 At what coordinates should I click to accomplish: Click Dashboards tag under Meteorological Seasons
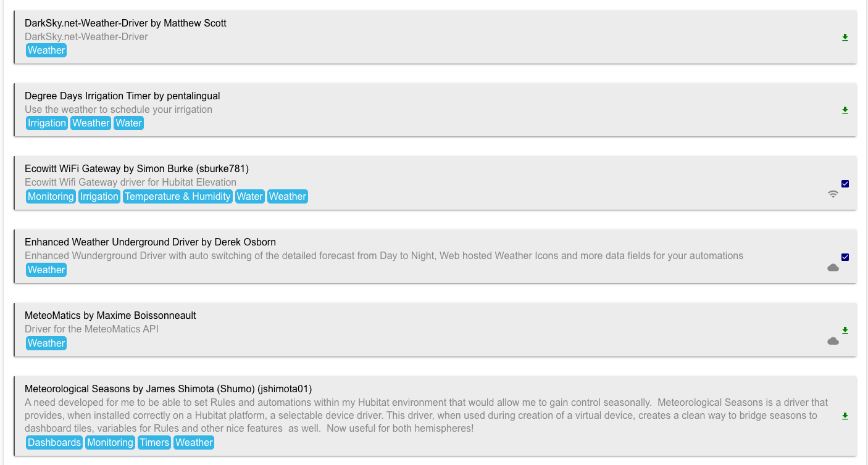54,443
